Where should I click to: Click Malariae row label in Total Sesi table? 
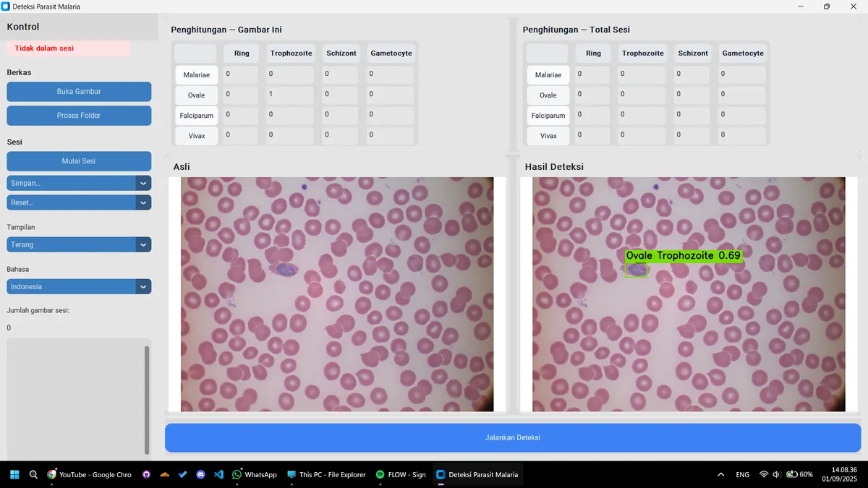point(548,75)
